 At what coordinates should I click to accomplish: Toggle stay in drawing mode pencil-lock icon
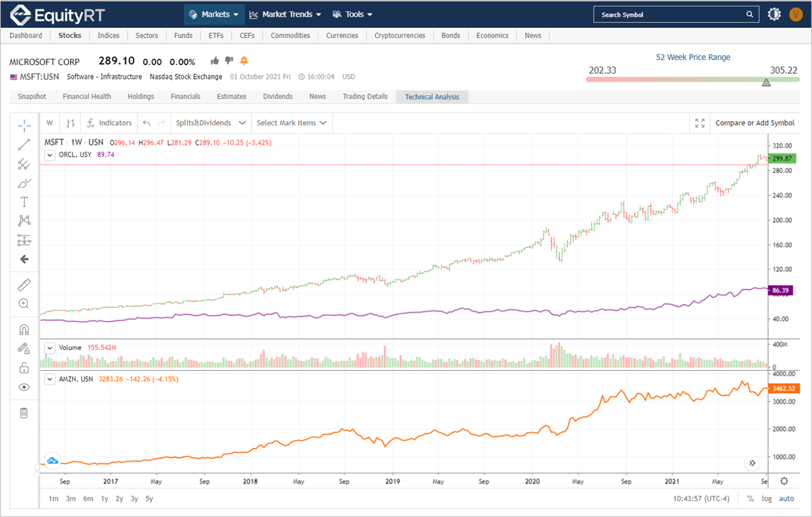(x=24, y=349)
